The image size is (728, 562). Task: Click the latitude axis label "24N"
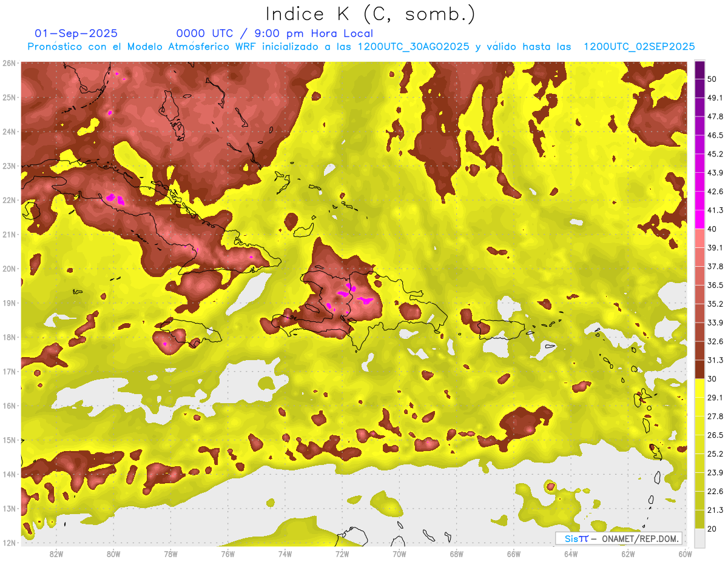8,132
